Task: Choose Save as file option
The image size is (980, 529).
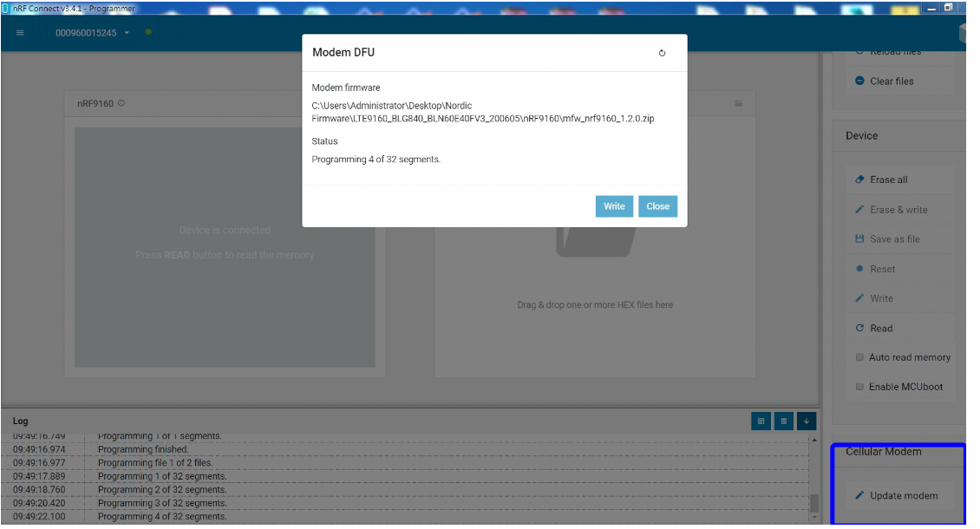Action: 894,239
